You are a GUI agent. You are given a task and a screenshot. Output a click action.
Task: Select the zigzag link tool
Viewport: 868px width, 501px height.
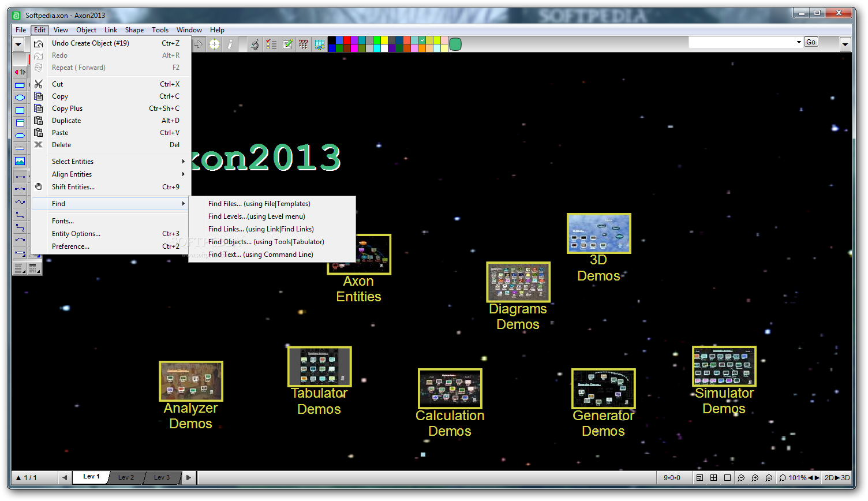click(20, 189)
